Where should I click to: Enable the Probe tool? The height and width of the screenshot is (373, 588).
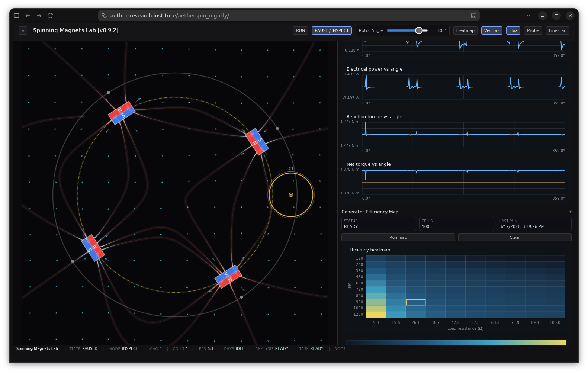tap(533, 30)
